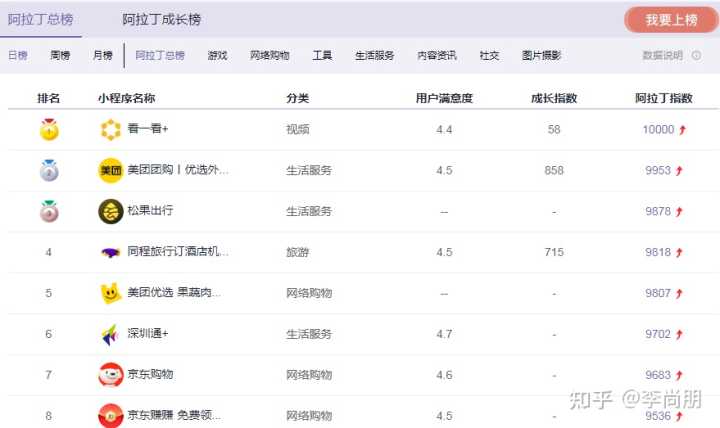Open the 深圳通+ name link
The height and width of the screenshot is (428, 720).
(x=148, y=333)
